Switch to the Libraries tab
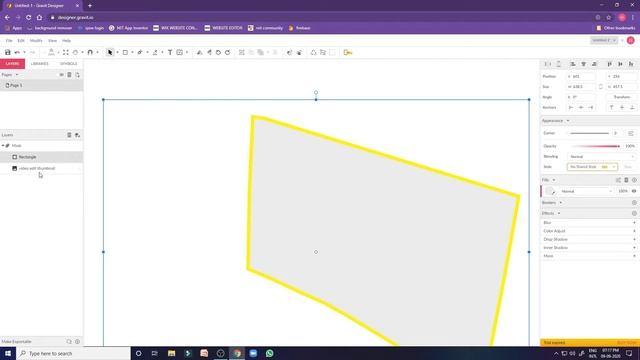 click(40, 64)
